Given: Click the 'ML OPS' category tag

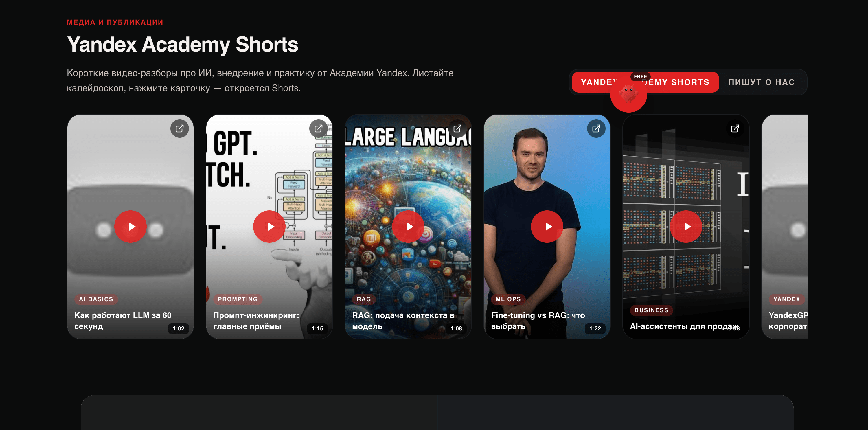Looking at the screenshot, I should 508,299.
